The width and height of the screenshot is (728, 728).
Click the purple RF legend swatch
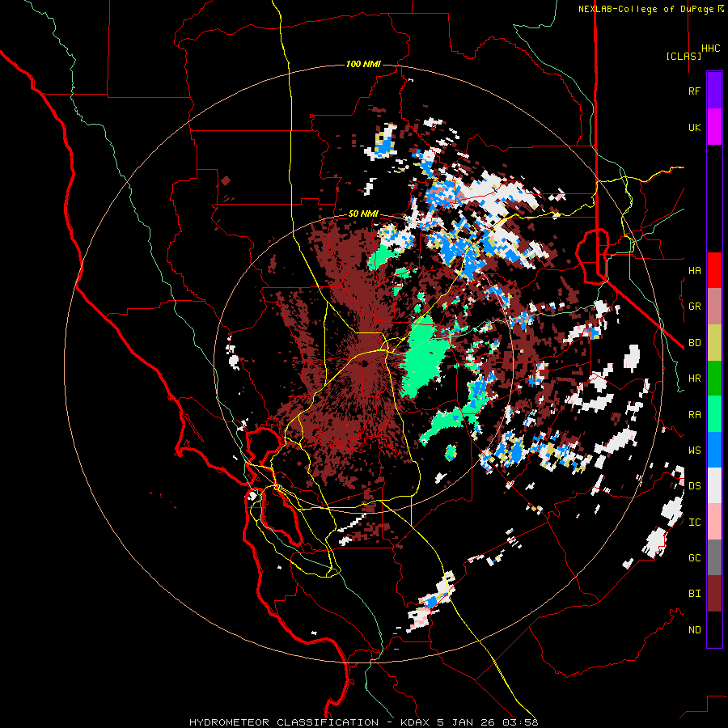tap(714, 91)
